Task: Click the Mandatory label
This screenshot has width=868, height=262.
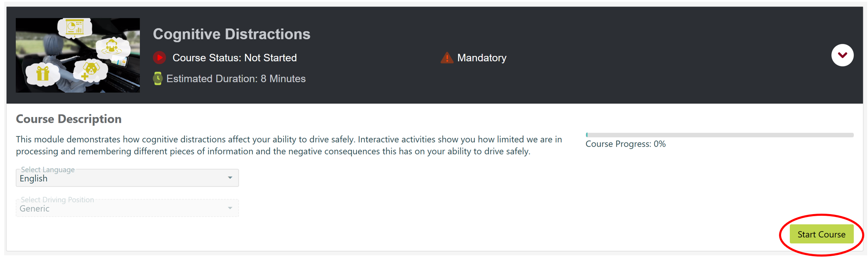Action: (x=482, y=57)
